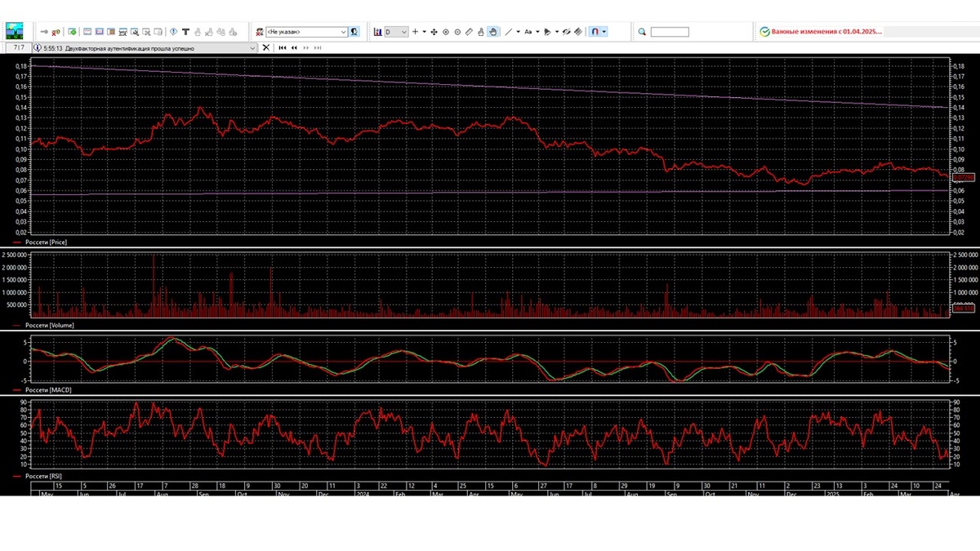Select the ruler measurement tool
Viewport: 980px width, 551px height.
[469, 32]
